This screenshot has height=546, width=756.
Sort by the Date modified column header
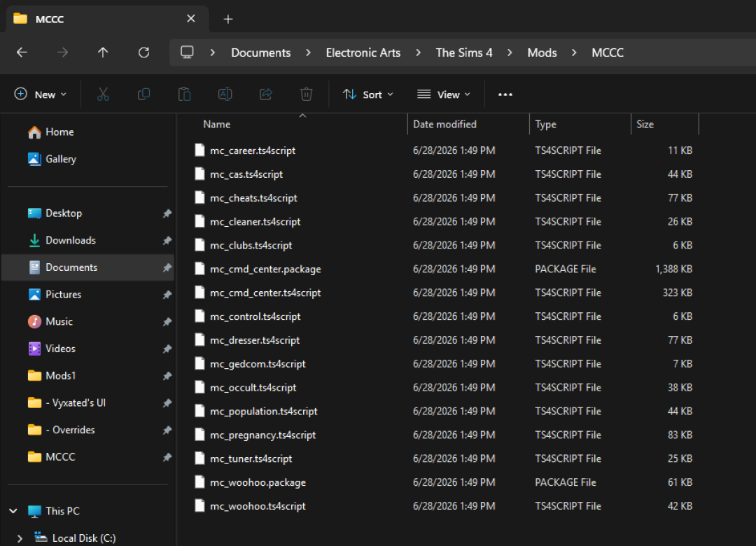click(x=444, y=125)
